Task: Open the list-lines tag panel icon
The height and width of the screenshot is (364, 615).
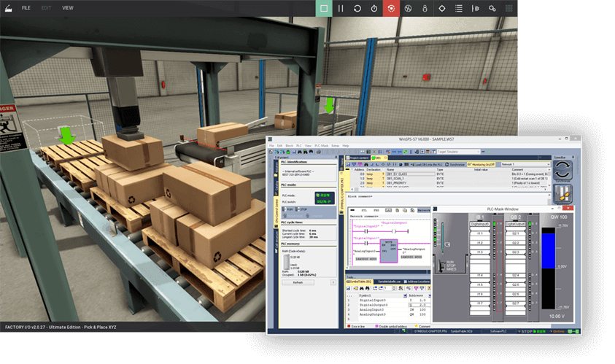Action: 458,8
